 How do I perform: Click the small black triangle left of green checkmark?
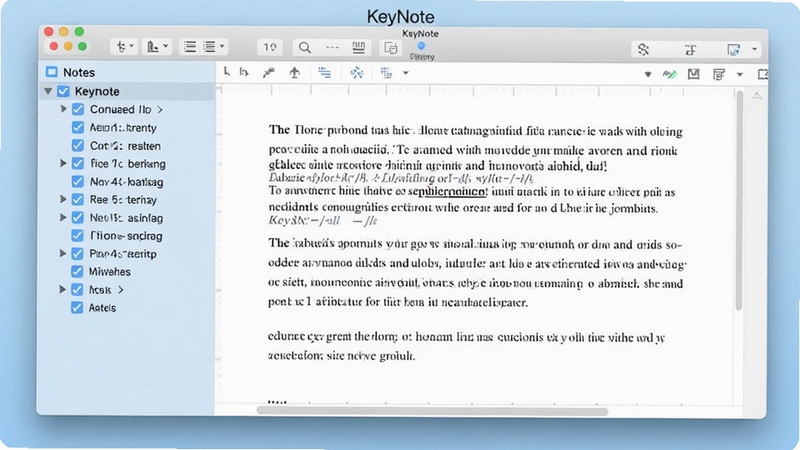click(648, 74)
